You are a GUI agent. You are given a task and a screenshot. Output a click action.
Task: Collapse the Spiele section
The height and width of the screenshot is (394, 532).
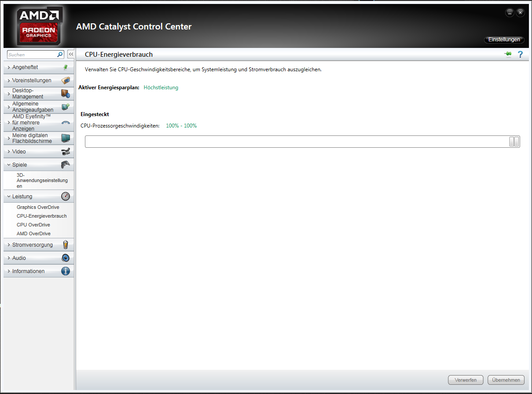(39, 165)
